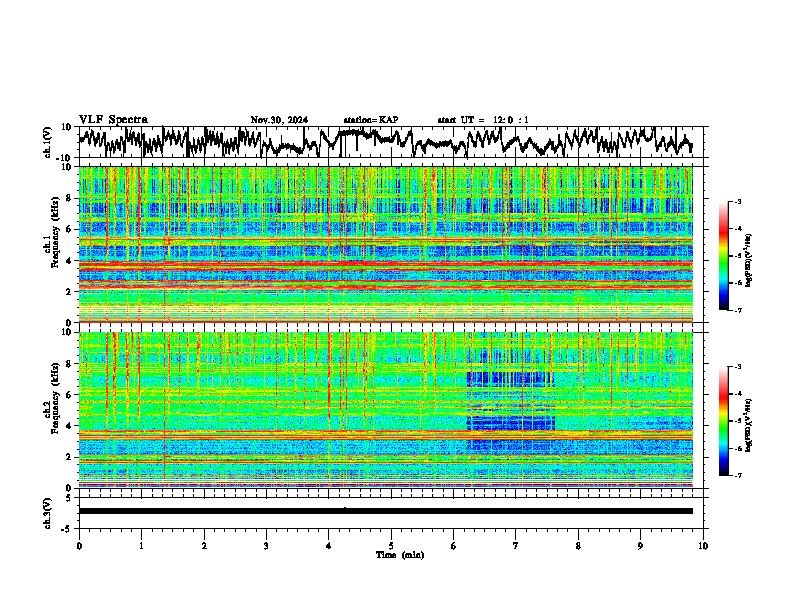Viewport: 792px width, 612px height.
Task: Click the ch.1 colorbar log(PSD) label
Action: coord(749,260)
